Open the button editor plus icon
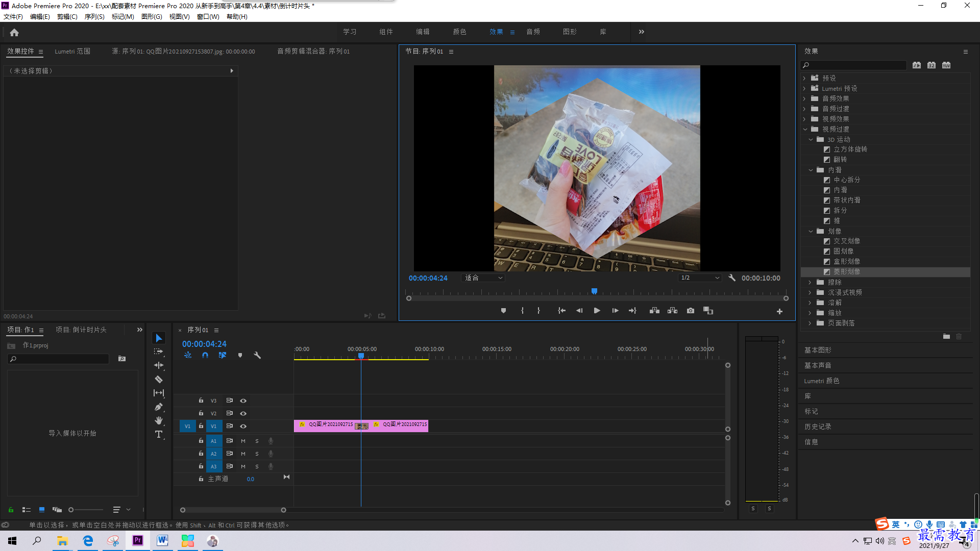The height and width of the screenshot is (551, 980). point(779,311)
